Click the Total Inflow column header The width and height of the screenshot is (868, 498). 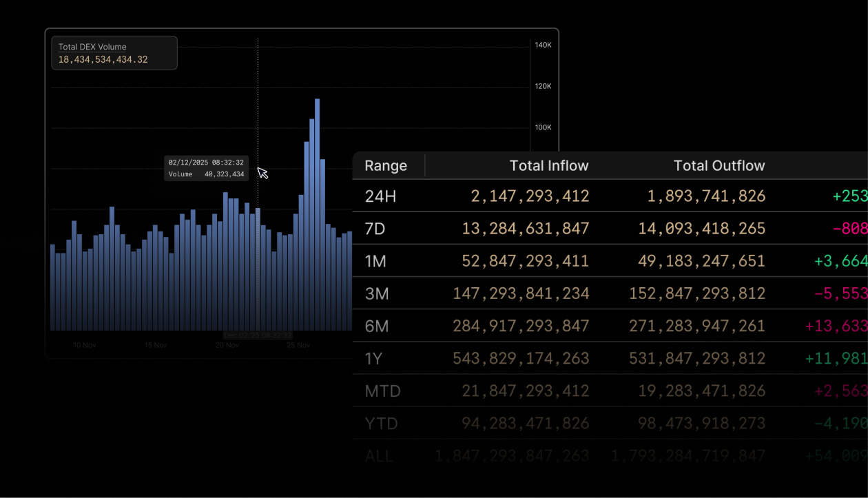(549, 166)
